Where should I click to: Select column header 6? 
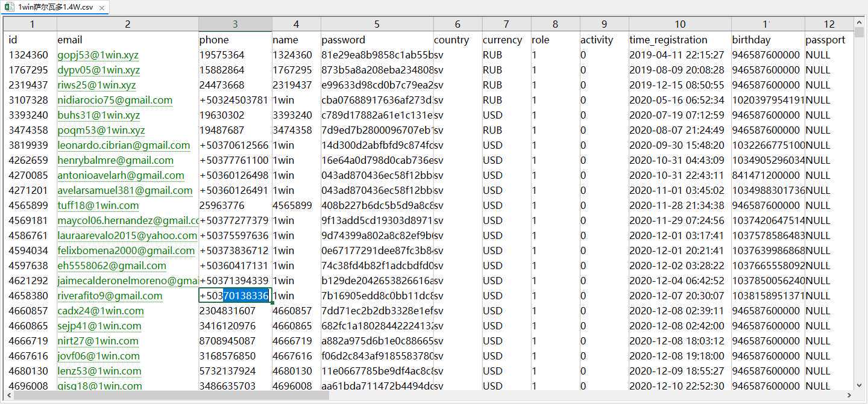pyautogui.click(x=458, y=24)
